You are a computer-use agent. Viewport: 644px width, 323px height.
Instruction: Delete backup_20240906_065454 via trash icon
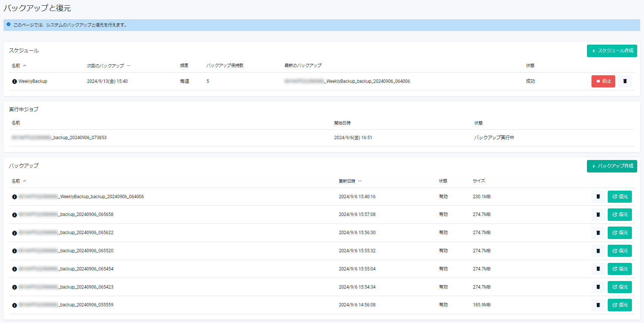point(598,269)
